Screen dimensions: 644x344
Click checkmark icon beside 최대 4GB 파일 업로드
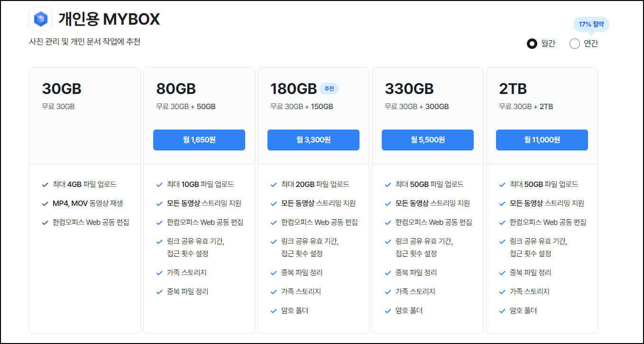[45, 185]
